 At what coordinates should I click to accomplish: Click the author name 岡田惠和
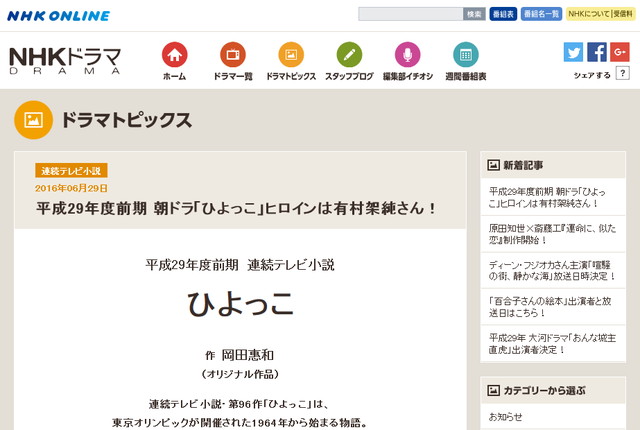248,355
